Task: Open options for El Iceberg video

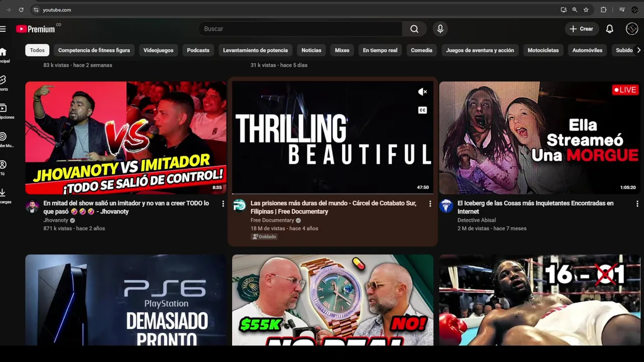Action: click(637, 204)
